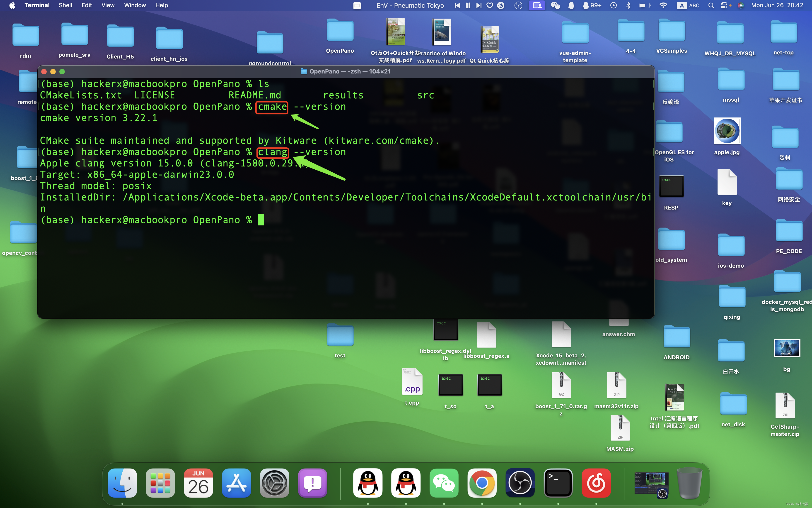Screen dimensions: 812x508
Task: Open App Store in the Dock
Action: (237, 483)
